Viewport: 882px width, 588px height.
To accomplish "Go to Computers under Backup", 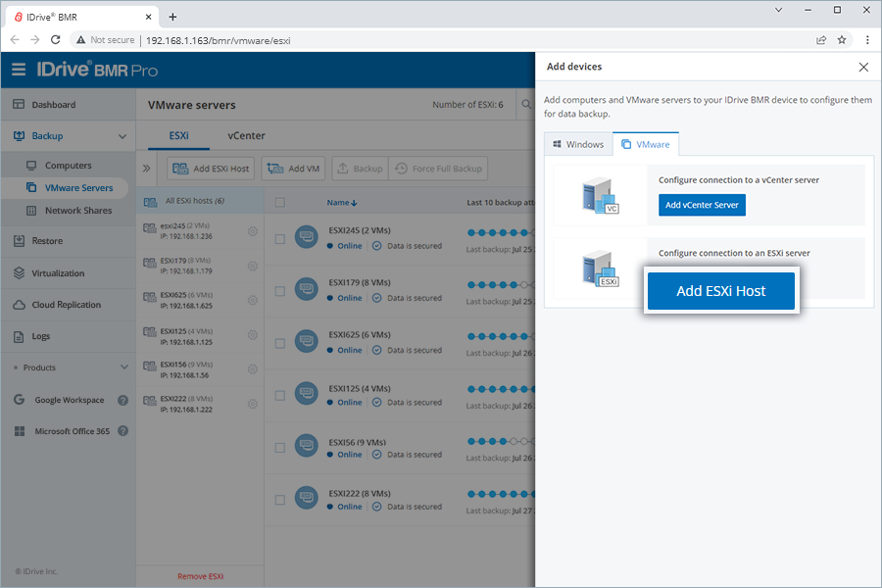I will pyautogui.click(x=68, y=166).
